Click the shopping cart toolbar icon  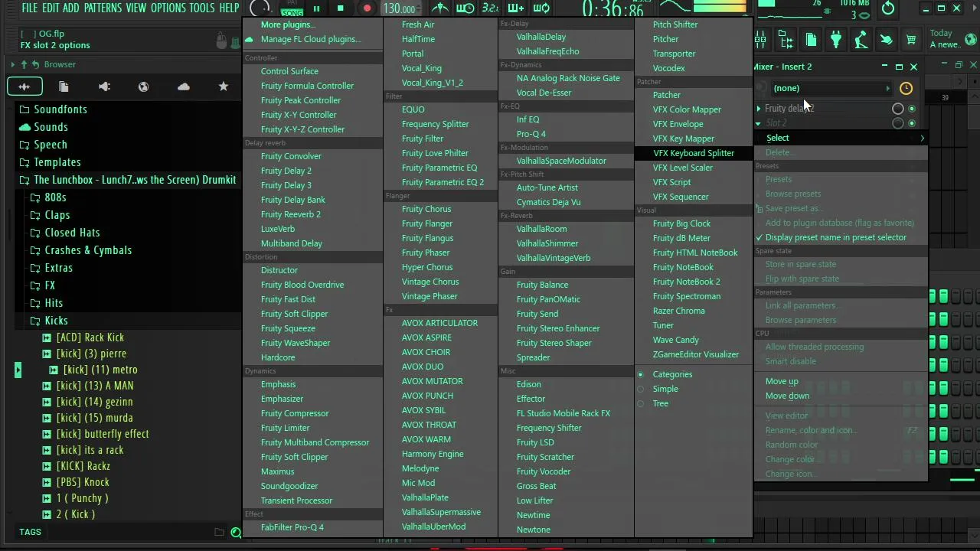click(x=911, y=40)
